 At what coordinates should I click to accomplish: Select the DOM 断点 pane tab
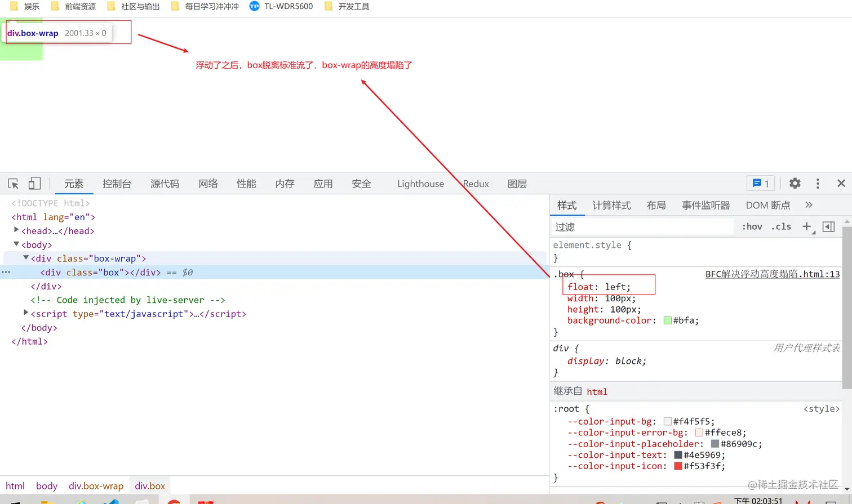pyautogui.click(x=768, y=205)
